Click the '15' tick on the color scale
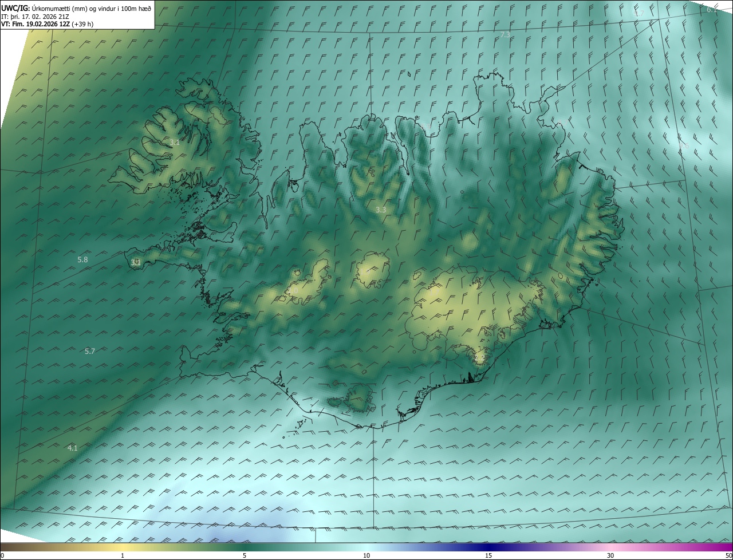This screenshot has width=733, height=560. [488, 555]
